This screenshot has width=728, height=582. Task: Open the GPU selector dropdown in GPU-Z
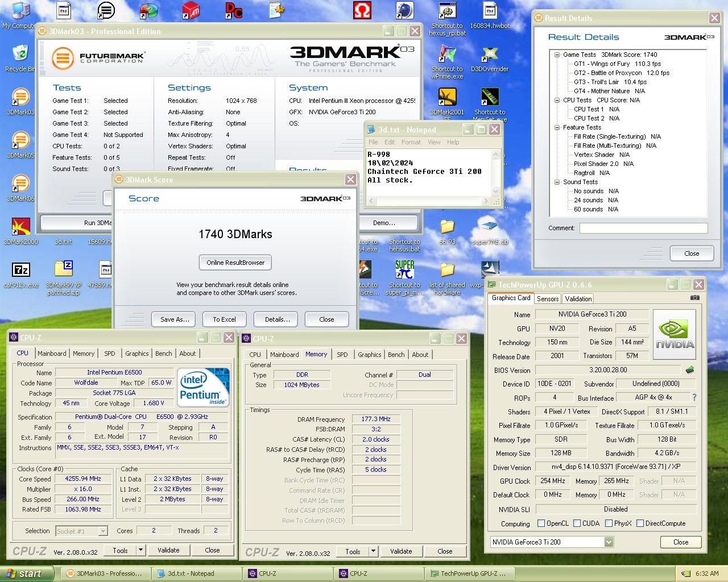[609, 542]
